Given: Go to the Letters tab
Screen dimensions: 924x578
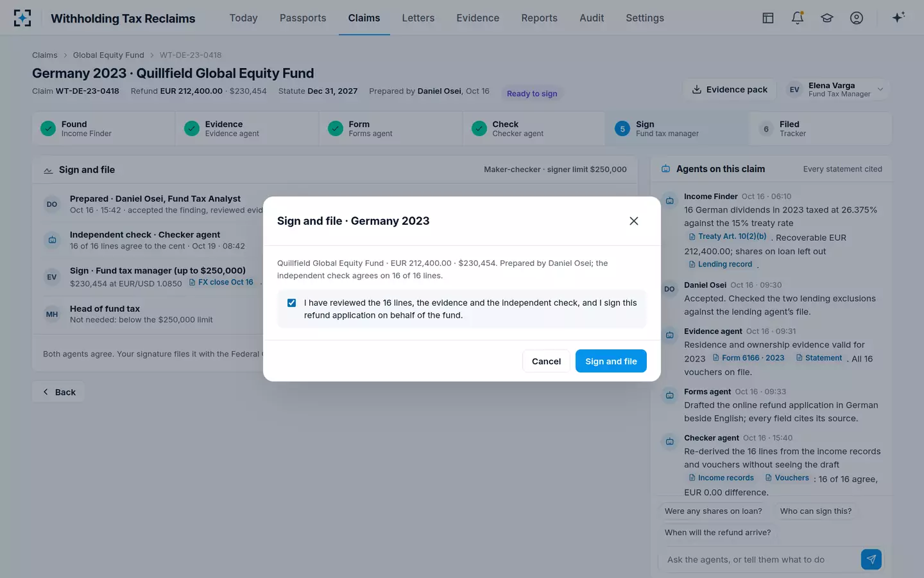Looking at the screenshot, I should point(418,18).
